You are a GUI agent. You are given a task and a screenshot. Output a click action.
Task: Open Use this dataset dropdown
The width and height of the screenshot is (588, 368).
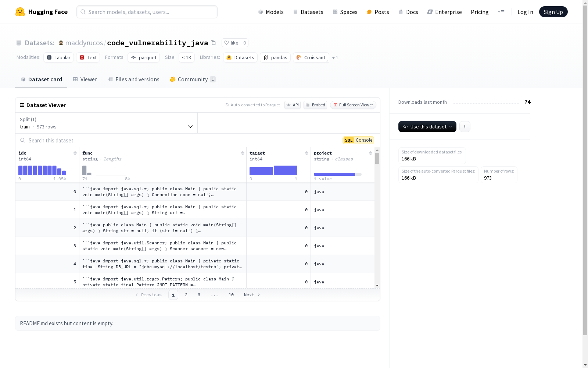427,127
